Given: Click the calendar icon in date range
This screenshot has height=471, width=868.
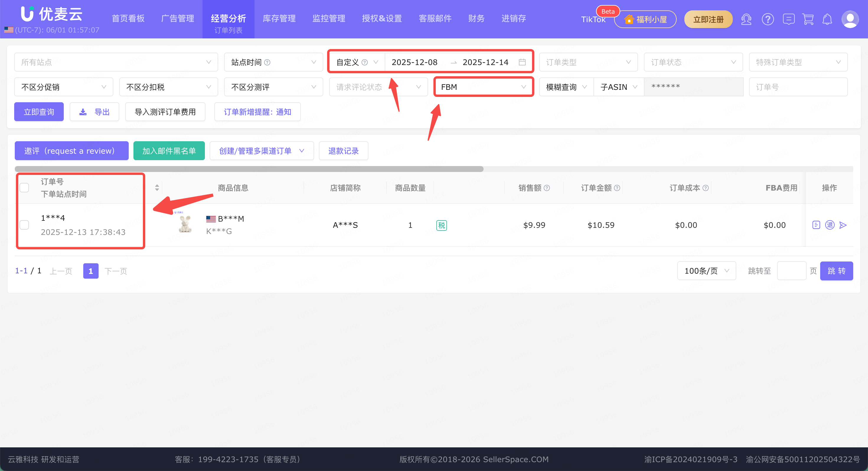Looking at the screenshot, I should click(522, 62).
